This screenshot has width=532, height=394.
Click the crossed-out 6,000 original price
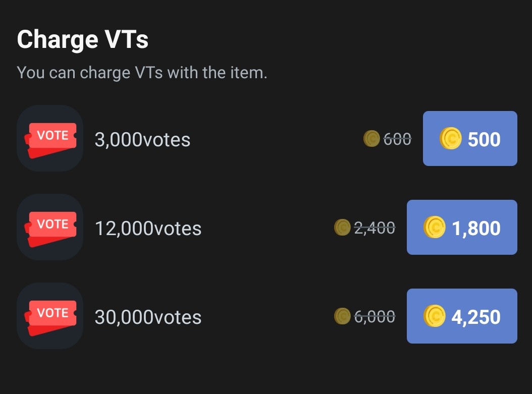point(375,317)
